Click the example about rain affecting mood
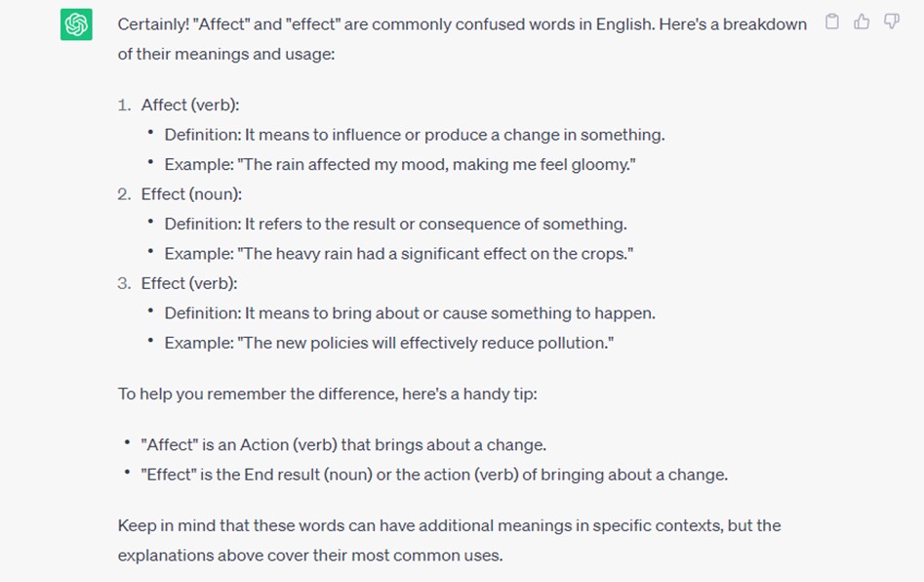924x582 pixels. (x=400, y=164)
